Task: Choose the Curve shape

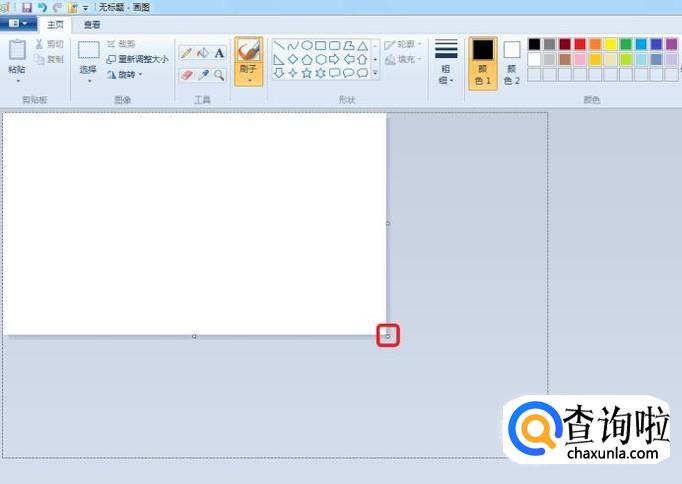Action: [x=293, y=46]
